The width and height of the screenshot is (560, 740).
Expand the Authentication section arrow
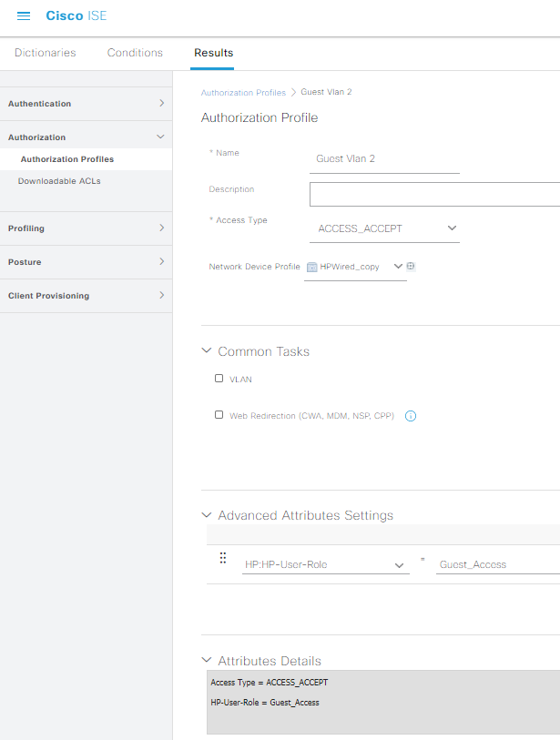[161, 103]
